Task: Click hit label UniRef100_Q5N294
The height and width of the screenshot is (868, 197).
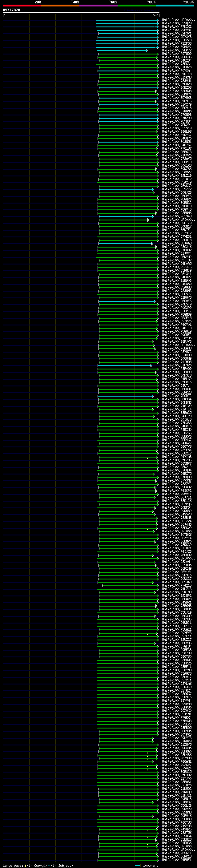Action: [177, 125]
